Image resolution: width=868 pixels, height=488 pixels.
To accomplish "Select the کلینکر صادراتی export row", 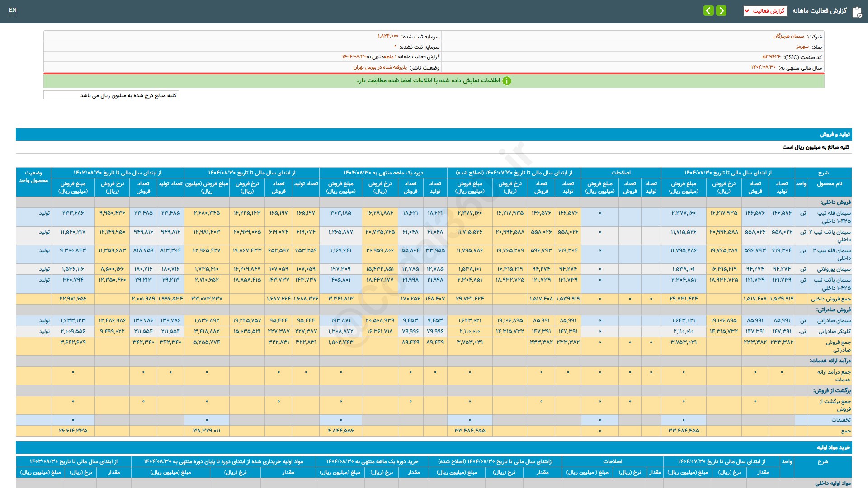I will point(834,332).
